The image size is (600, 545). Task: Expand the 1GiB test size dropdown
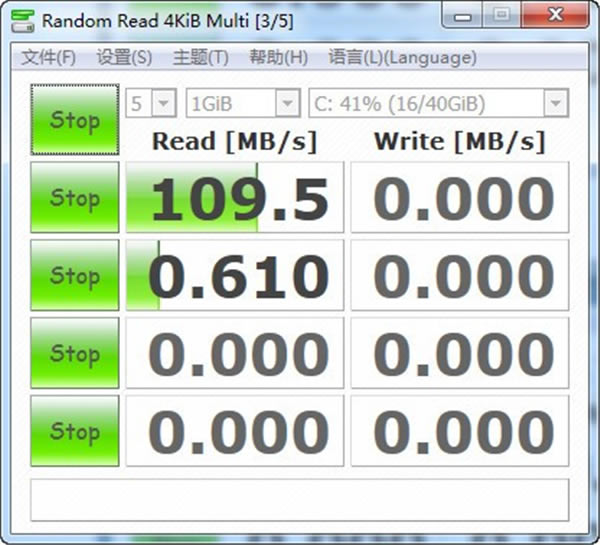pyautogui.click(x=243, y=103)
